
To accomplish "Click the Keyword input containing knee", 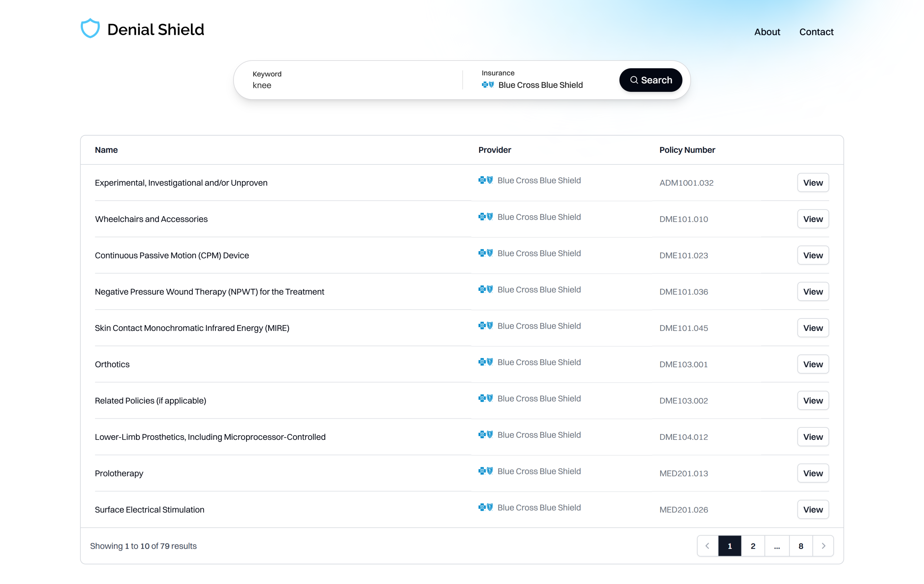I will coord(353,85).
